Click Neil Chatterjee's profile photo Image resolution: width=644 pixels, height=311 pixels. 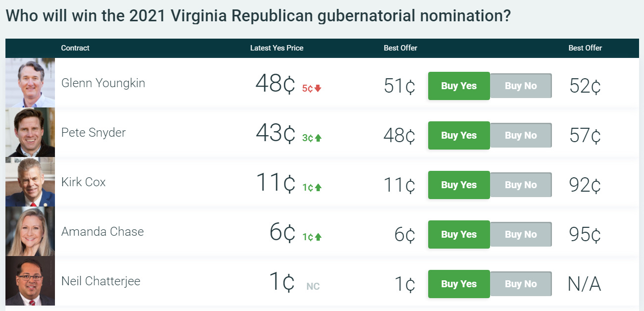pos(30,281)
